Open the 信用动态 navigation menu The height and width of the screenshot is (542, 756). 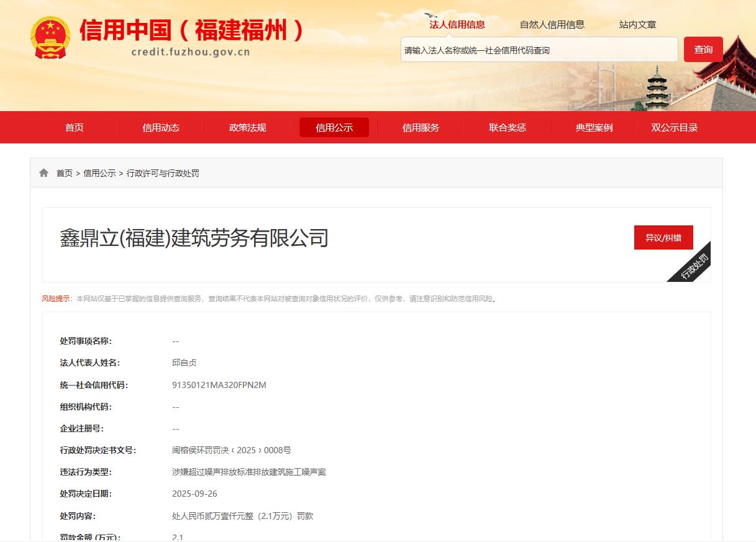click(x=161, y=127)
